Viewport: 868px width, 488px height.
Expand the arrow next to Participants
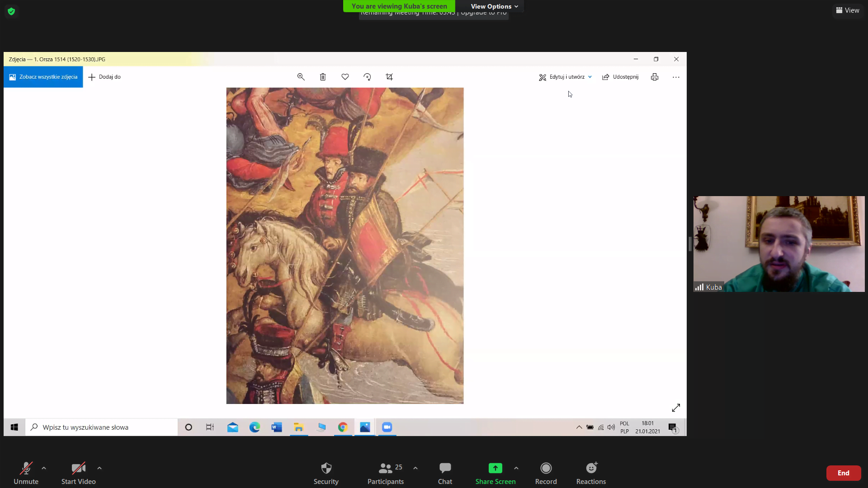pos(415,468)
